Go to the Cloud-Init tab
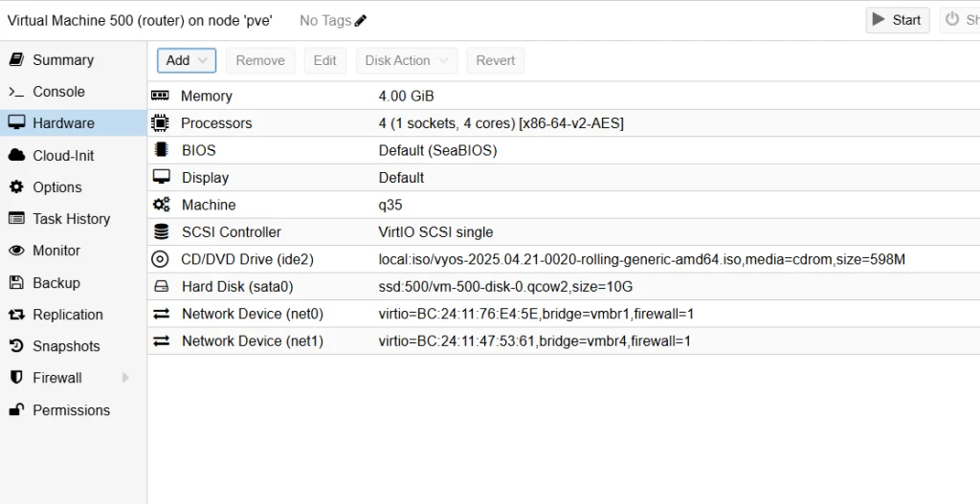 pyautogui.click(x=63, y=156)
